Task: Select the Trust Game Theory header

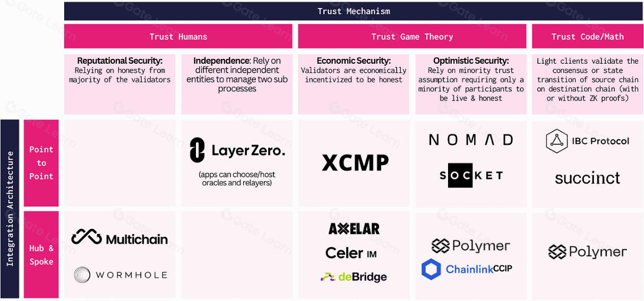Action: click(x=412, y=37)
